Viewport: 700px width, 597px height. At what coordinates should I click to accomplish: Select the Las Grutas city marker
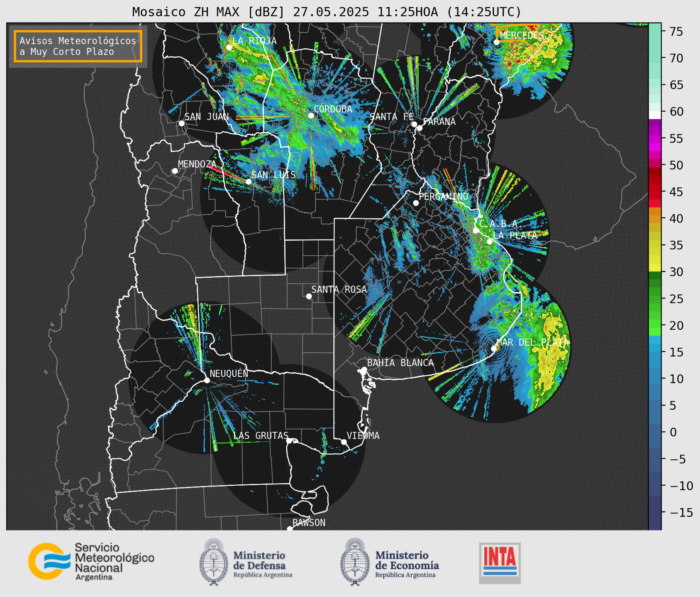coord(289,440)
